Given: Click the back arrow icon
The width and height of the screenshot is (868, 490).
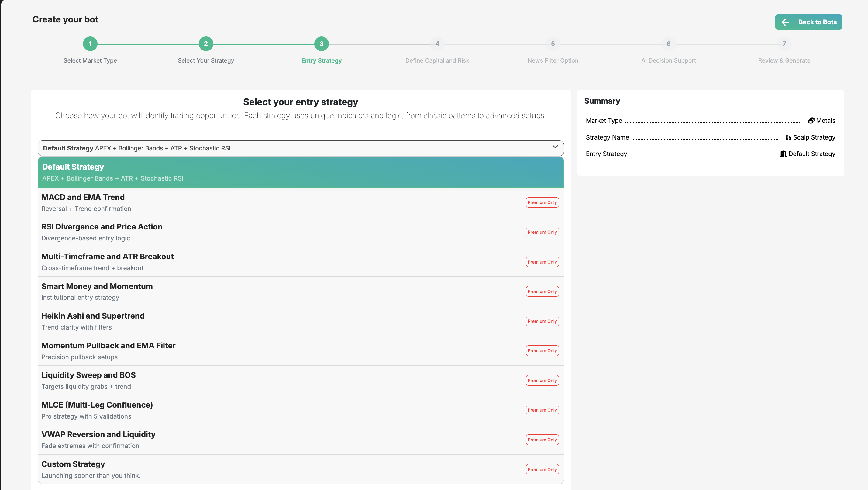Looking at the screenshot, I should [x=785, y=22].
